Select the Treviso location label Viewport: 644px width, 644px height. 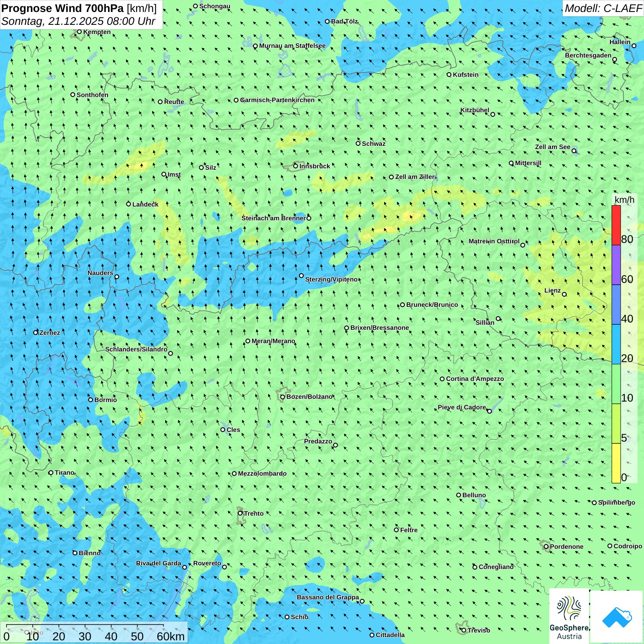(x=478, y=630)
